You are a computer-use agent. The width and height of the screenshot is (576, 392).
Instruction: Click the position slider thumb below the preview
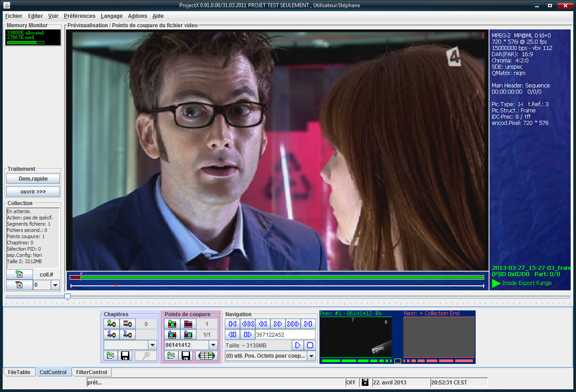coord(67,297)
